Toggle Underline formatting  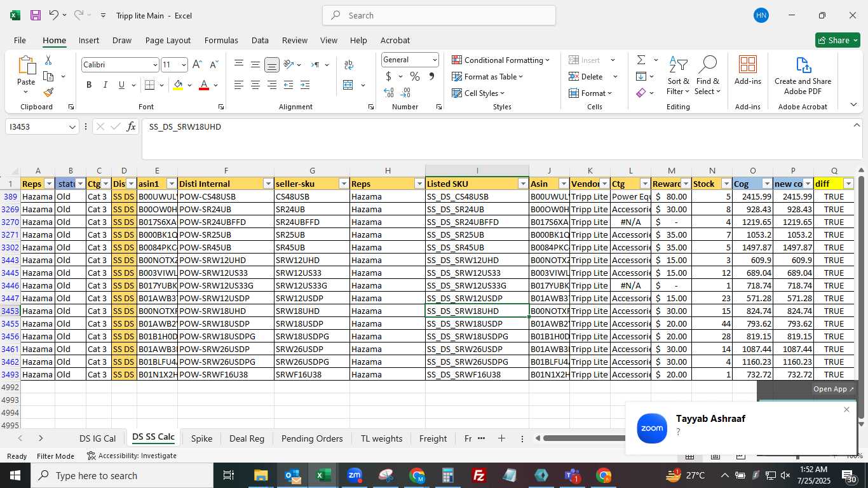(x=121, y=85)
